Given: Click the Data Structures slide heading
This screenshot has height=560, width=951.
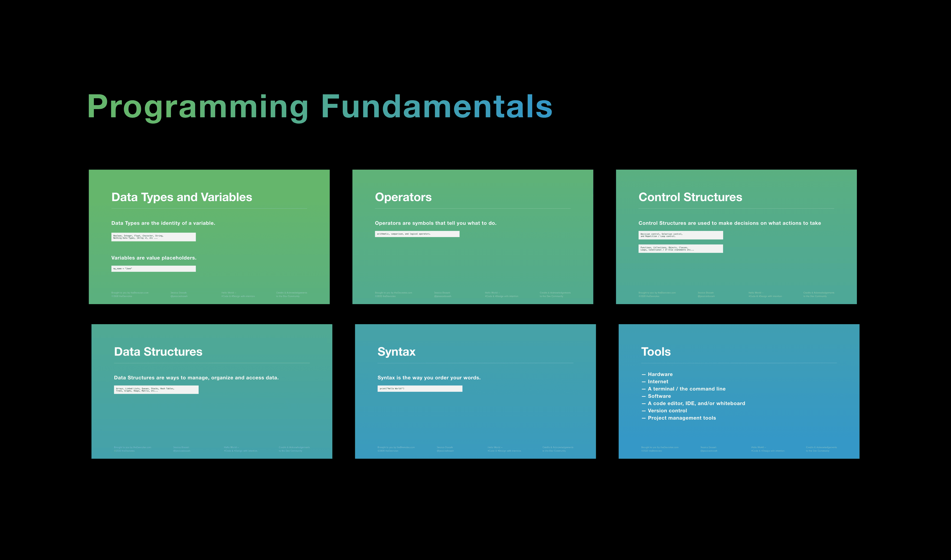Looking at the screenshot, I should 158,352.
